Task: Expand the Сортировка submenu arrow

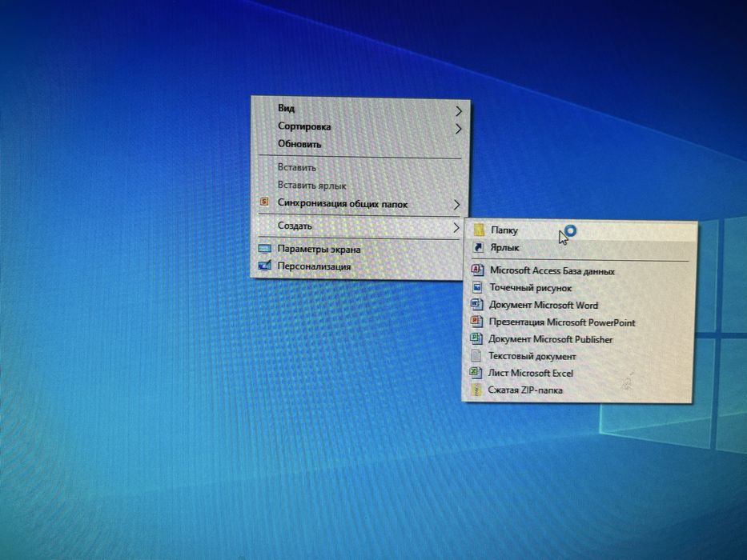Action: 458,129
